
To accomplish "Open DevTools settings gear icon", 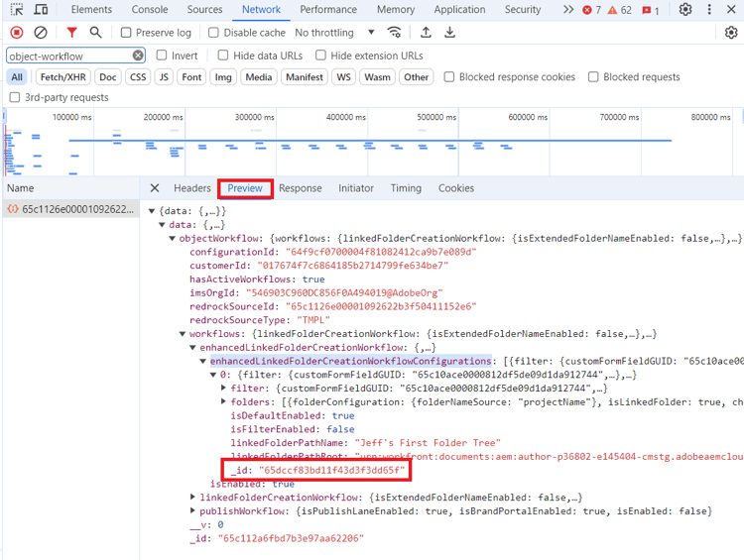I will [685, 10].
